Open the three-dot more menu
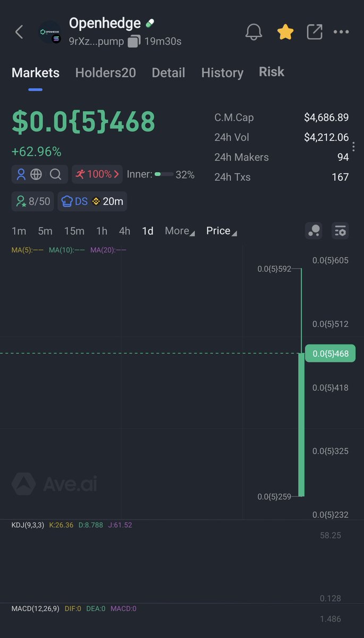Viewport: 364px width, 638px height. 341,32
